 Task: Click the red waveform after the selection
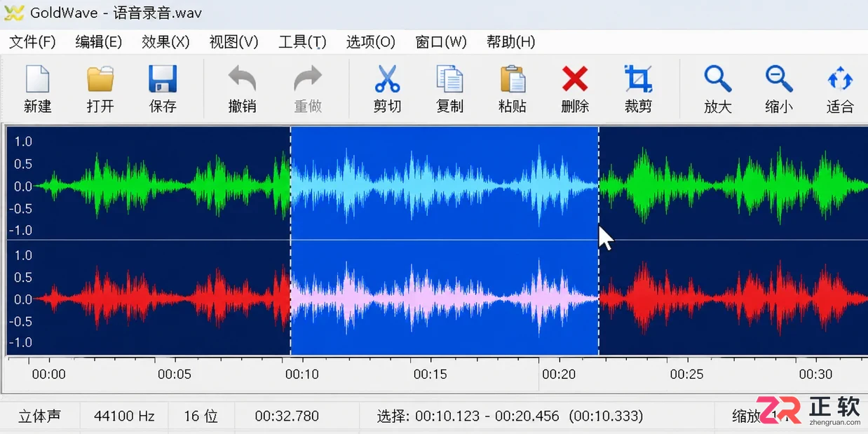click(733, 299)
